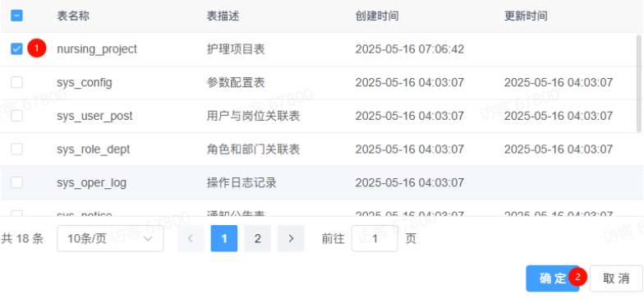644x299 pixels.
Task: Click the 角色和部门关联表 description cell
Action: pyautogui.click(x=253, y=149)
